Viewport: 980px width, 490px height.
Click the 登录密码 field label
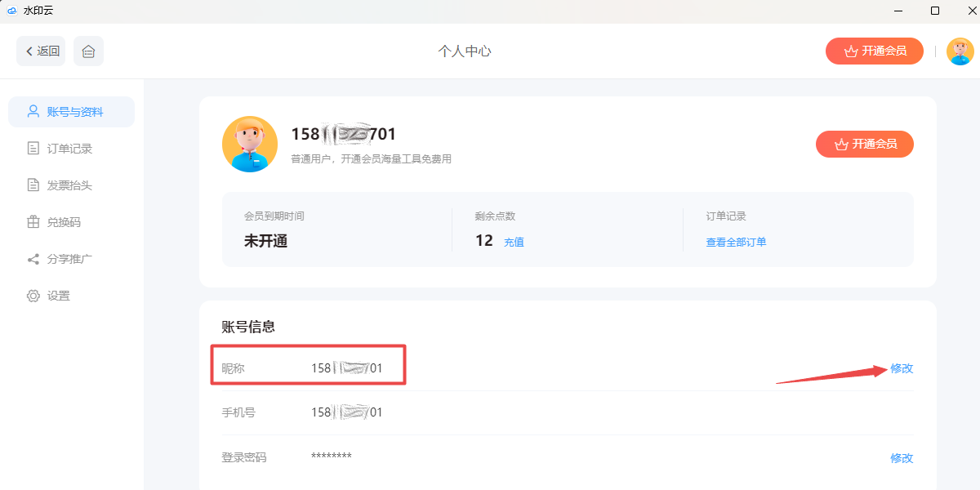(x=244, y=457)
